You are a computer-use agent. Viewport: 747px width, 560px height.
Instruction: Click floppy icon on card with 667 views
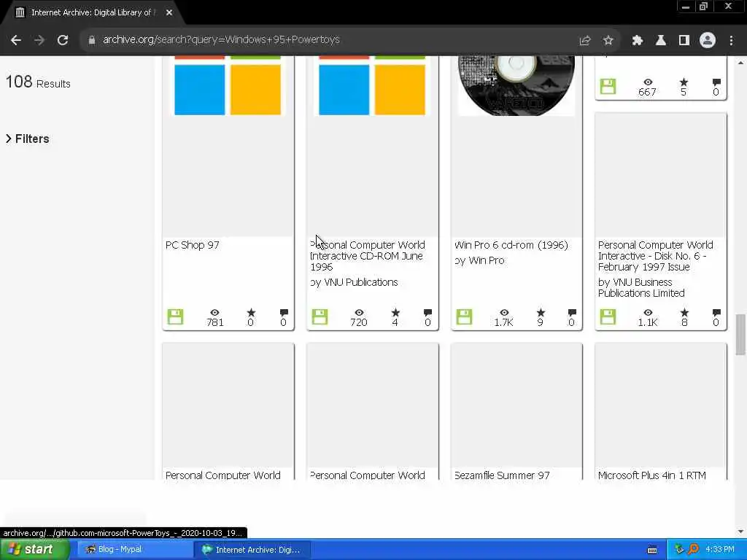click(608, 86)
